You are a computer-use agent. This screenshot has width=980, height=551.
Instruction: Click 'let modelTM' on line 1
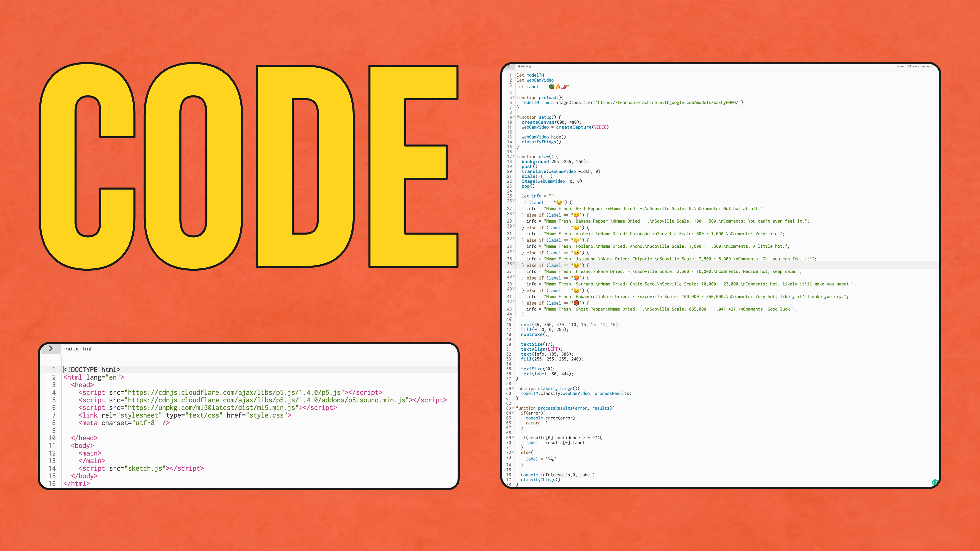click(530, 75)
